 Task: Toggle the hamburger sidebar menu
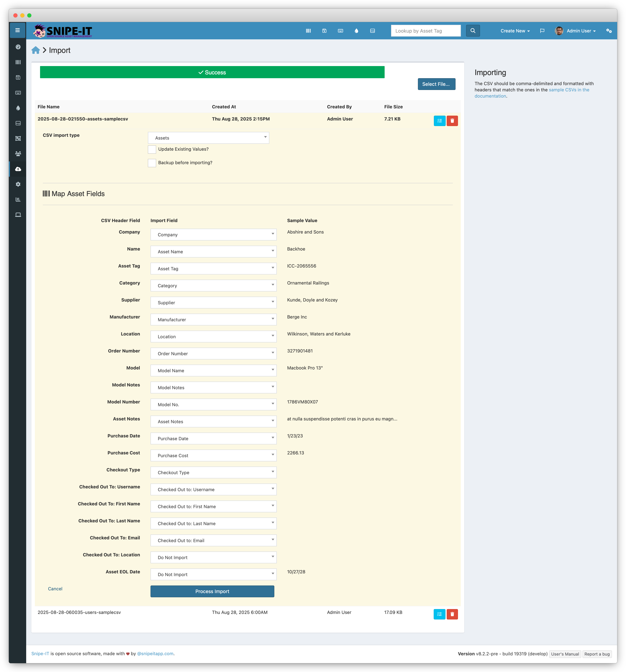[17, 30]
